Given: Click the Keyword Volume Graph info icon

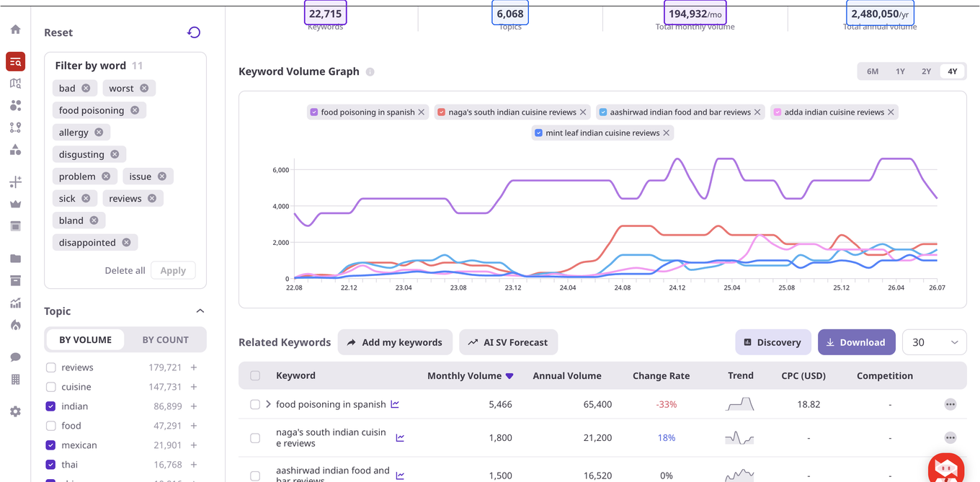Looking at the screenshot, I should click(370, 71).
